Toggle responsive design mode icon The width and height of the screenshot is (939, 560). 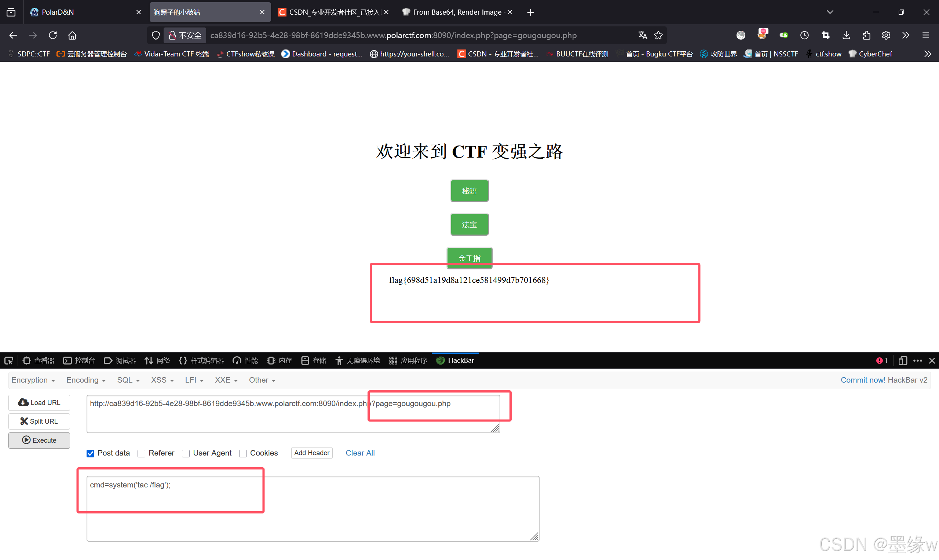coord(902,360)
